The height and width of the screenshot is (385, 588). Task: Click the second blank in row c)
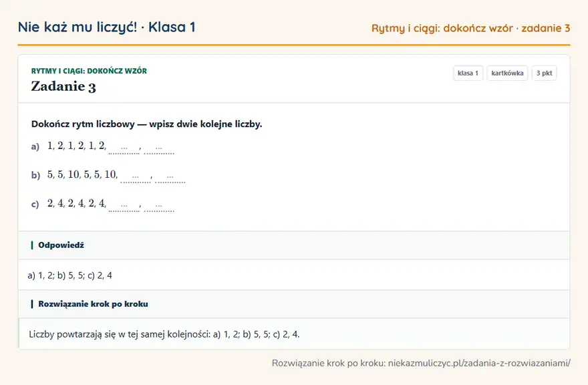(159, 206)
